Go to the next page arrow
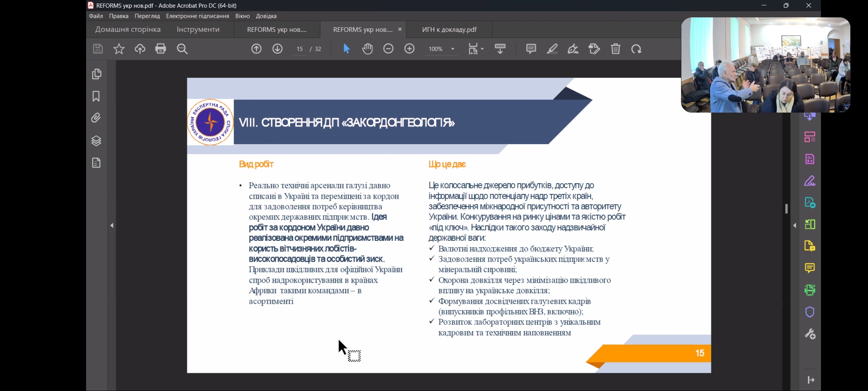This screenshot has width=868, height=391. pyautogui.click(x=277, y=49)
